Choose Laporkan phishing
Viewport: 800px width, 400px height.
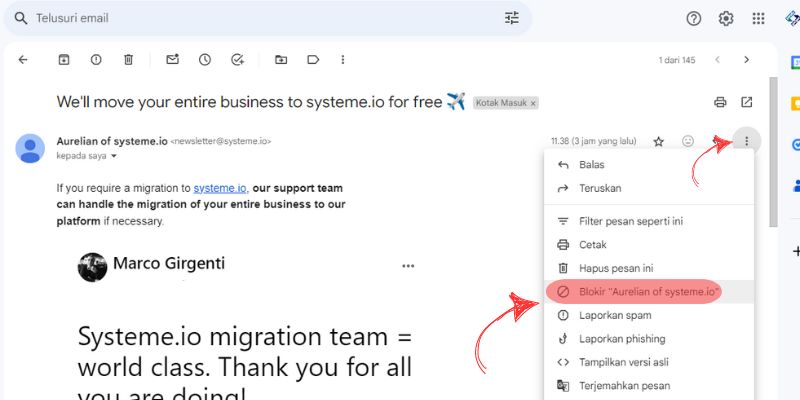[x=649, y=339]
